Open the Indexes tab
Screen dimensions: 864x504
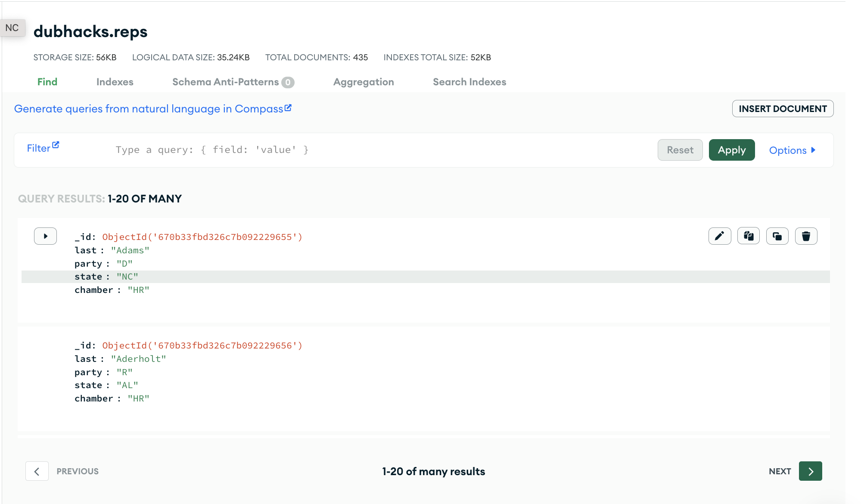115,82
